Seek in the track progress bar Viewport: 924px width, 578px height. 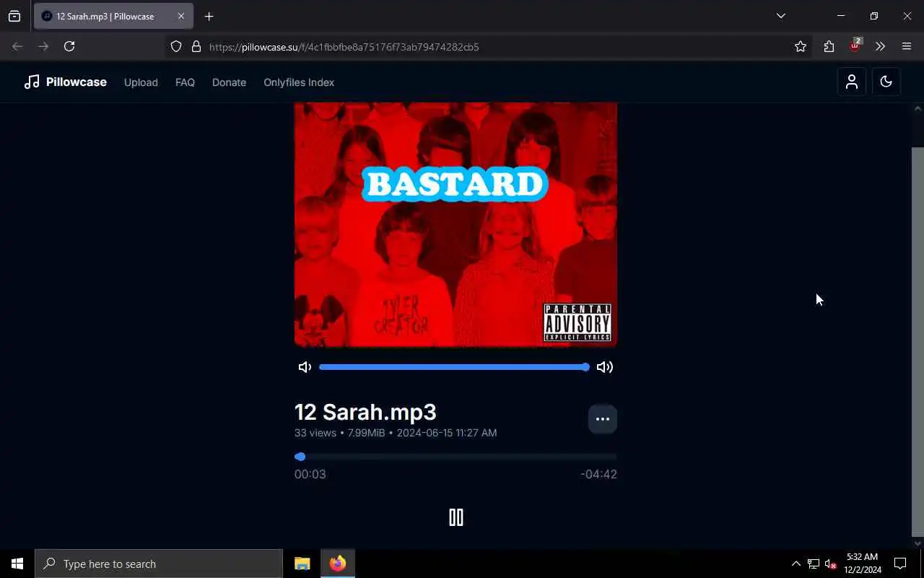tap(456, 457)
